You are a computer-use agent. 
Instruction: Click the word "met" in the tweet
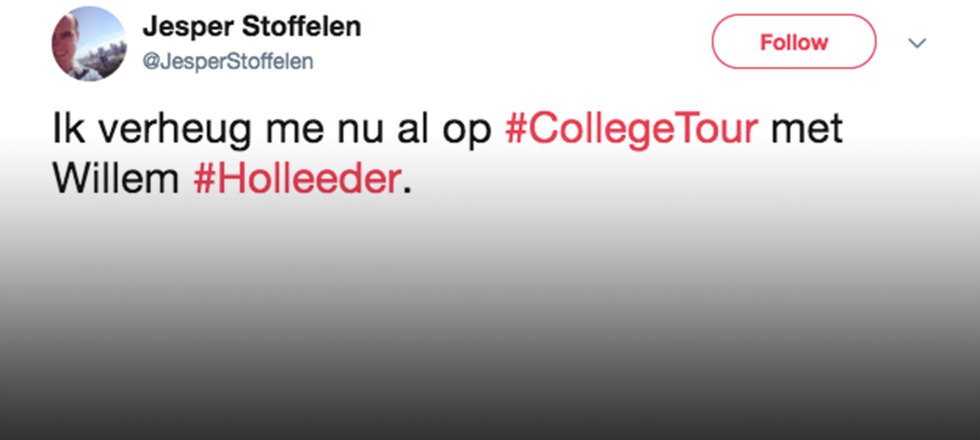[806, 128]
